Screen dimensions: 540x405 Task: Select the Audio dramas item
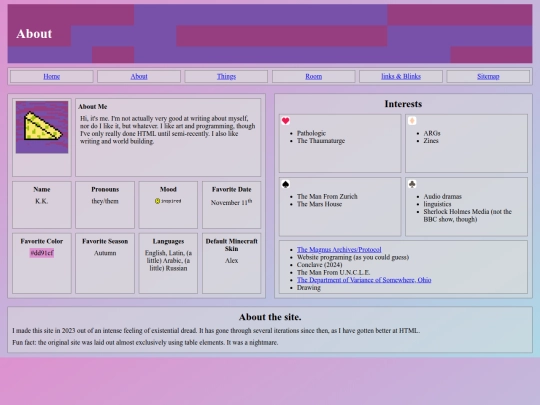(442, 196)
